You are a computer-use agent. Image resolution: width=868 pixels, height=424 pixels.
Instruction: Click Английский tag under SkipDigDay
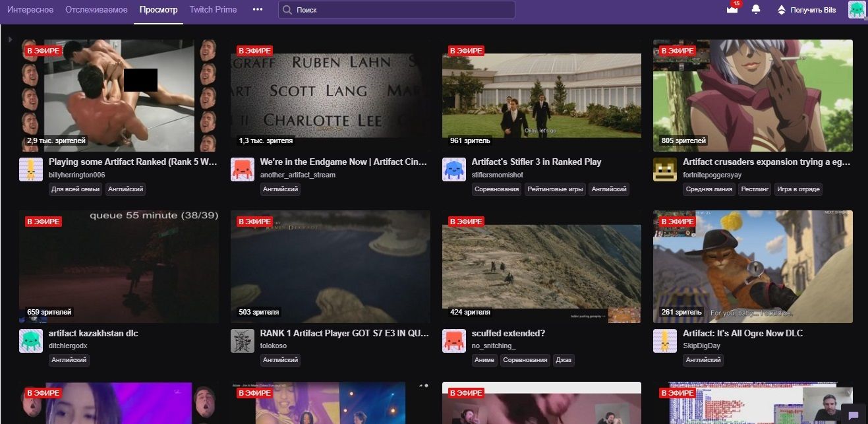(x=703, y=361)
